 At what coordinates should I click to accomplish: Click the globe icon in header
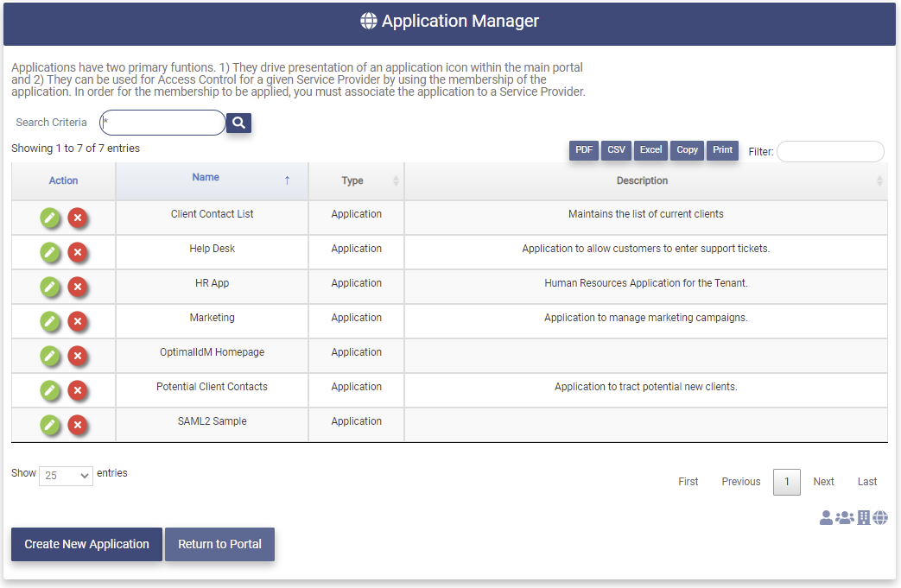368,22
